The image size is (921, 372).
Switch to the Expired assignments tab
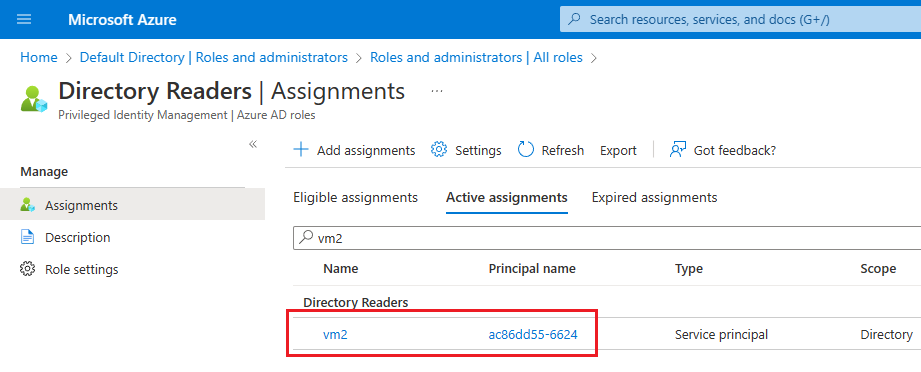(x=654, y=197)
